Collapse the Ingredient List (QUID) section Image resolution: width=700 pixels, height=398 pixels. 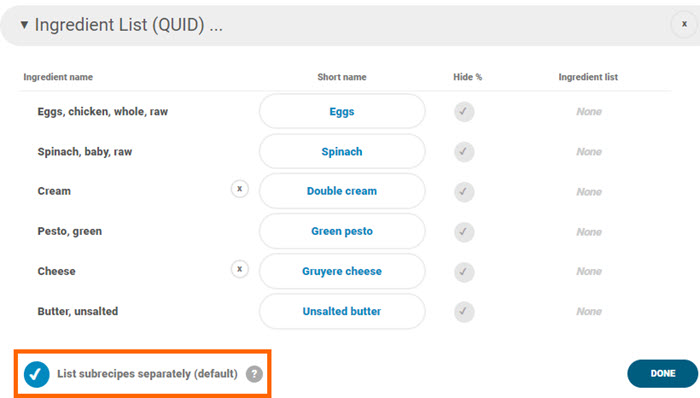coord(24,25)
